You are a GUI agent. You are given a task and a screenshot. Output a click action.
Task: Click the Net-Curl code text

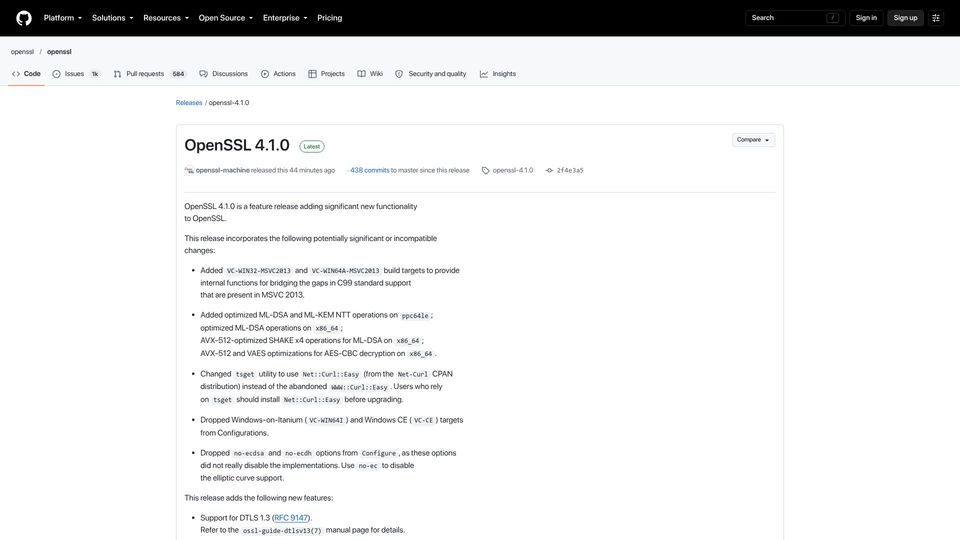point(413,374)
